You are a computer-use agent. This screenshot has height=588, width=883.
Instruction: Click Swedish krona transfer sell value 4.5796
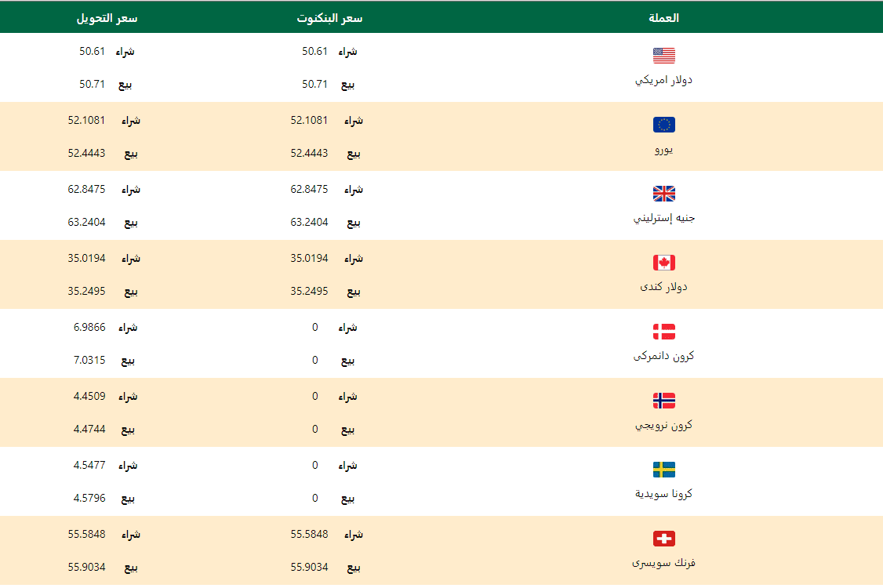pos(89,499)
